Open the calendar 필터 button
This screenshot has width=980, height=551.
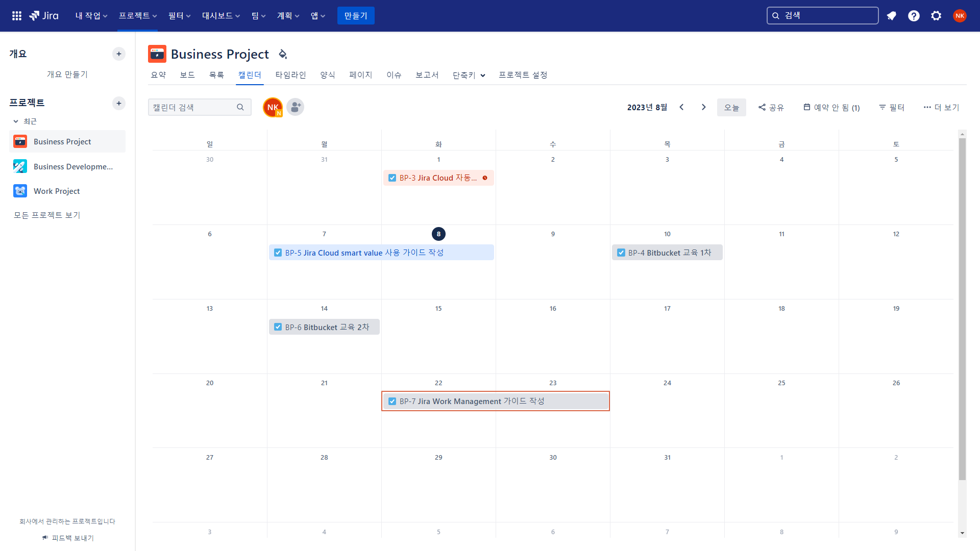[x=892, y=107]
